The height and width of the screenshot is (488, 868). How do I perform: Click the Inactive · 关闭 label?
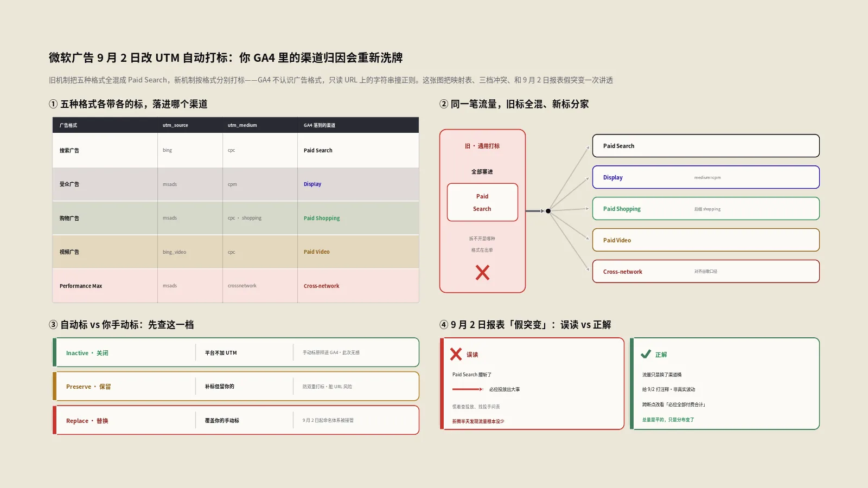tap(87, 353)
